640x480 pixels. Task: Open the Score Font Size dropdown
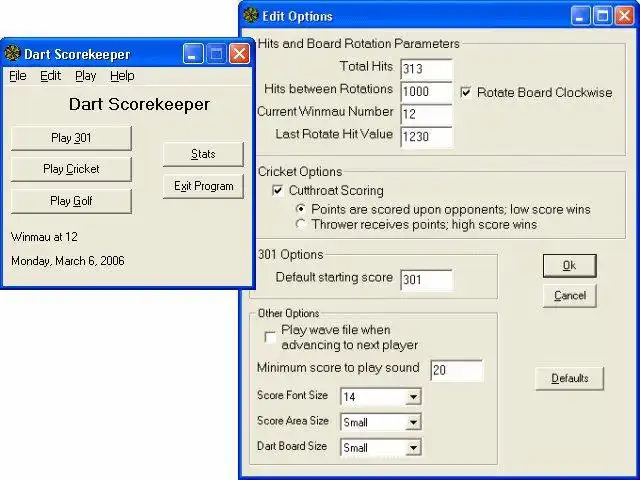click(x=413, y=397)
